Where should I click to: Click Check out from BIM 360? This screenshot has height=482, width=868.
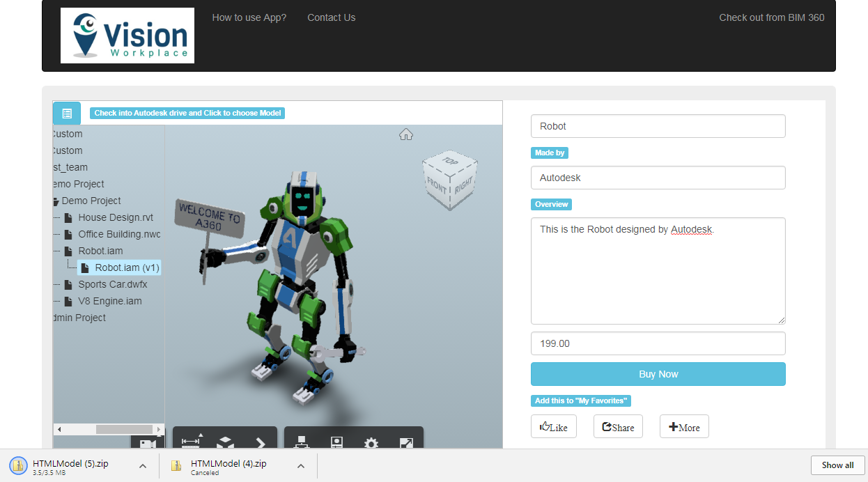pyautogui.click(x=772, y=17)
